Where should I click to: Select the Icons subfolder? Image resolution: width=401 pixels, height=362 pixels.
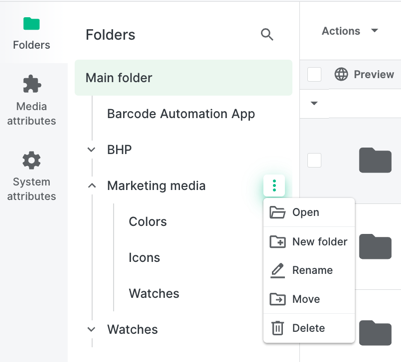tap(144, 258)
